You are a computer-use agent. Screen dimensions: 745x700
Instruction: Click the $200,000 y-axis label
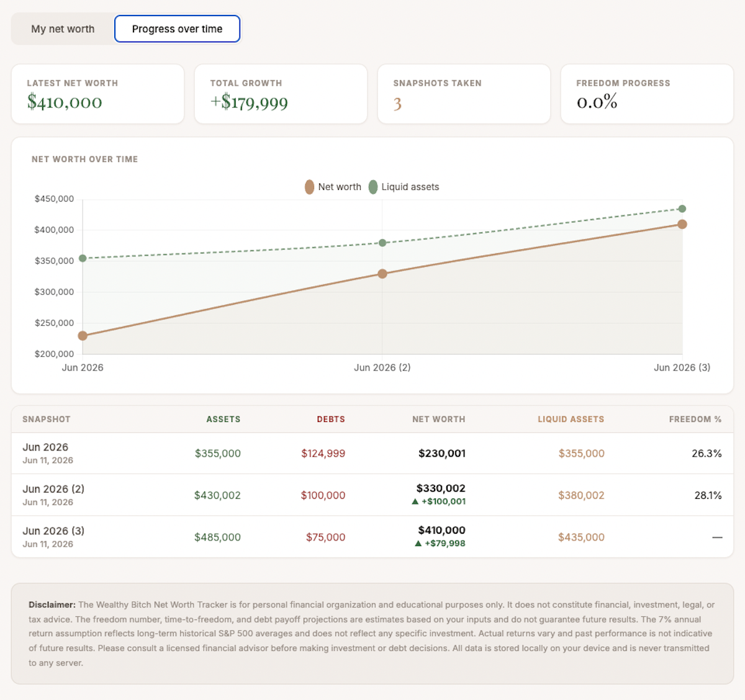point(54,354)
